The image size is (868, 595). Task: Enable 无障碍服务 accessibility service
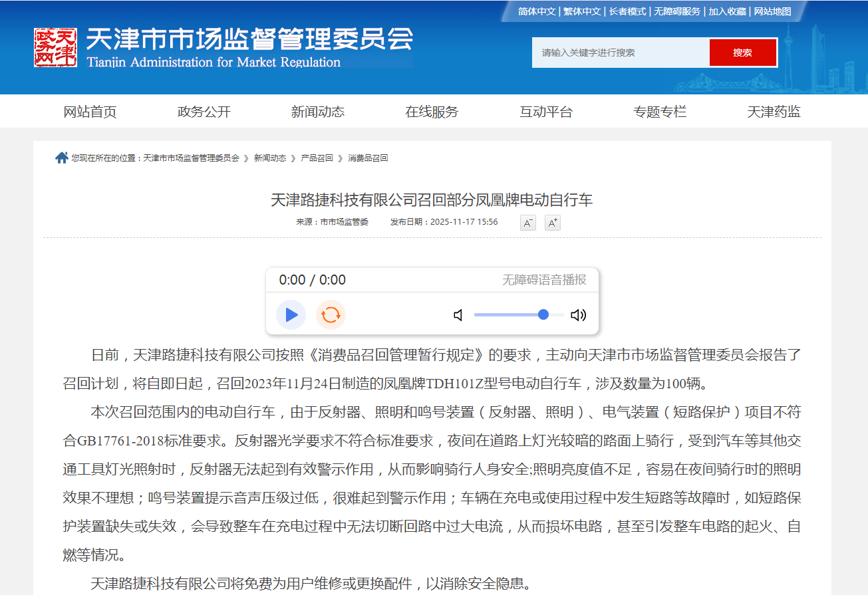(677, 11)
